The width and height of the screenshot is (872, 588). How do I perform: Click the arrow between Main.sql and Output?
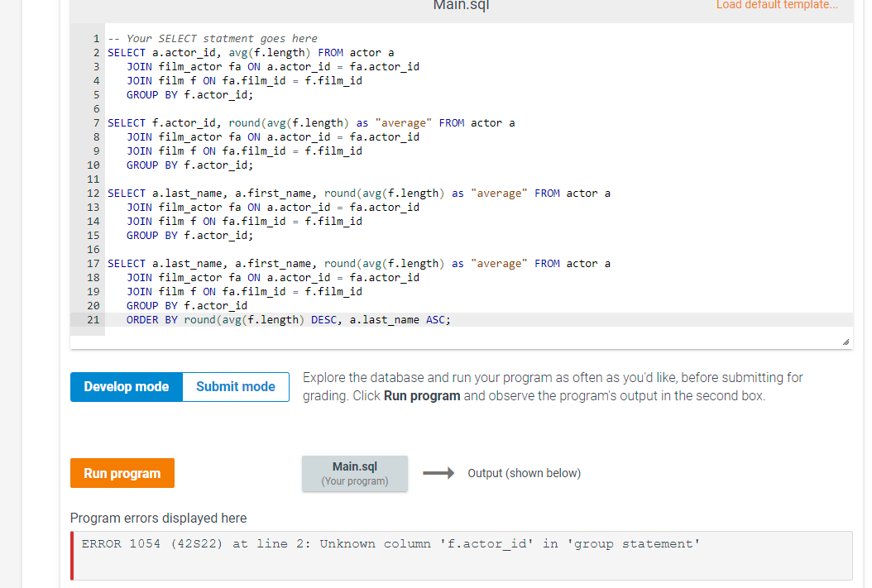tap(438, 473)
